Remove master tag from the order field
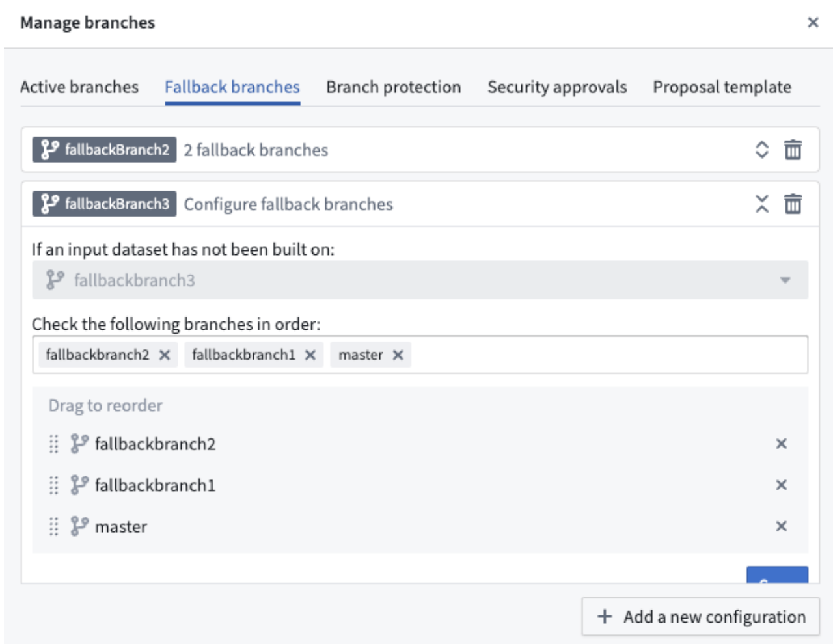 coord(398,355)
